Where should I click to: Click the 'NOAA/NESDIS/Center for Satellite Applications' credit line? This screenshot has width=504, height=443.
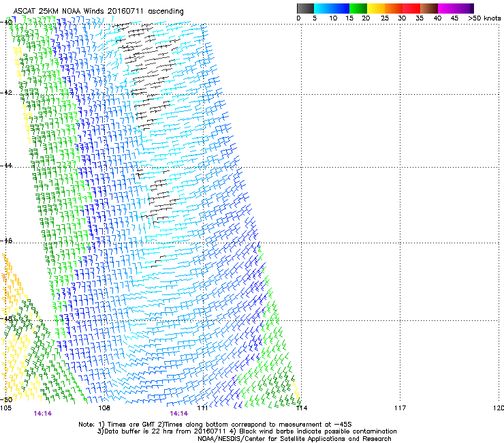coord(294,439)
